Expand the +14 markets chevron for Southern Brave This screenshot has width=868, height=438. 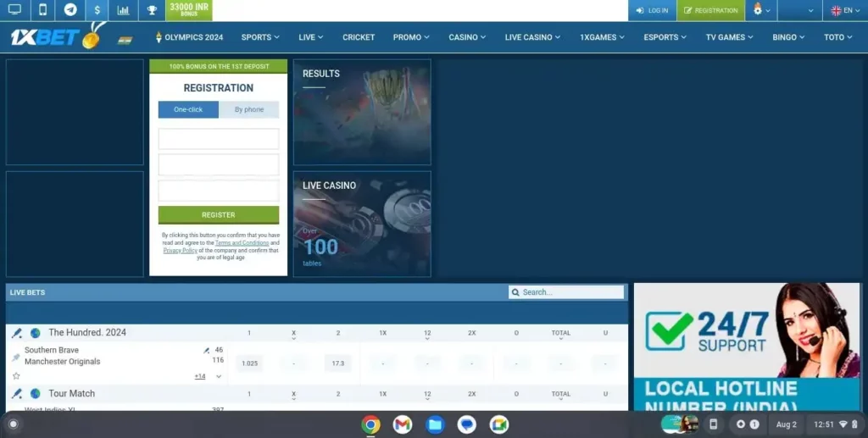219,377
